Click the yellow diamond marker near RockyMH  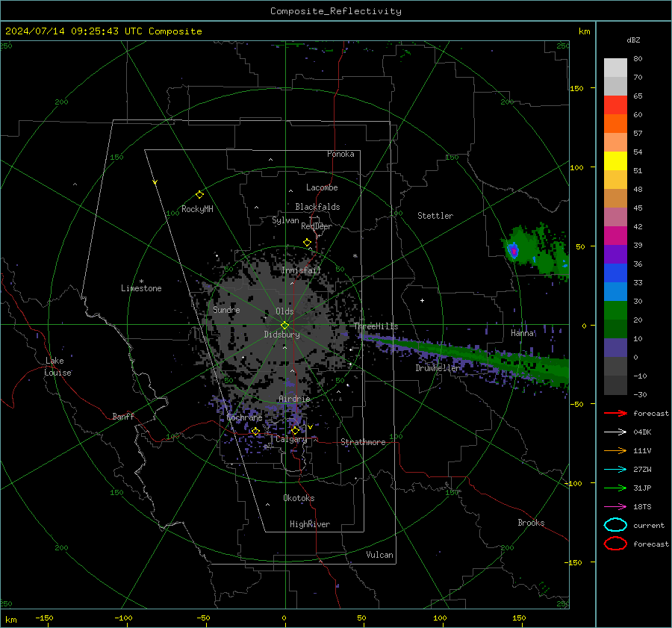click(x=199, y=195)
